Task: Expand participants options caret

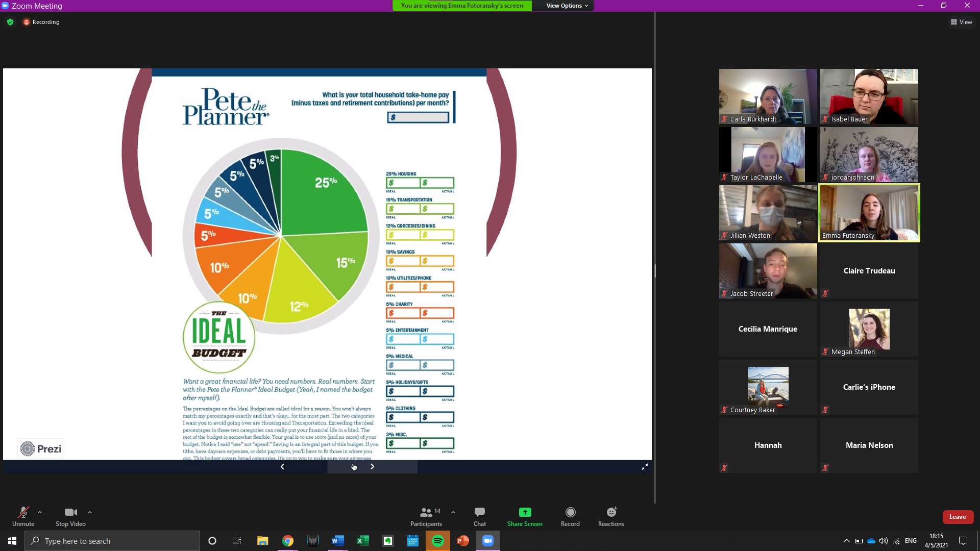Action: (x=453, y=512)
